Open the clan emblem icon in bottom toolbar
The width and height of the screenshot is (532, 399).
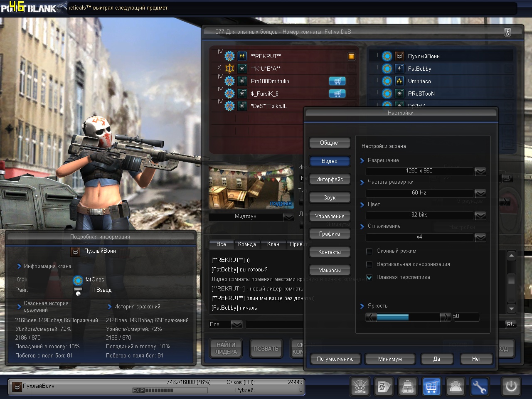pos(360,387)
